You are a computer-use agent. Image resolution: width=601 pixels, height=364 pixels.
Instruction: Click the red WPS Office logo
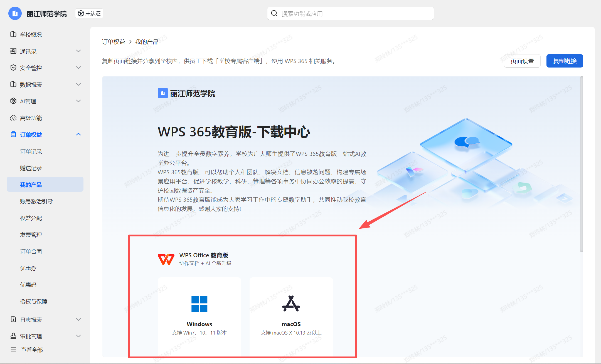coord(166,259)
